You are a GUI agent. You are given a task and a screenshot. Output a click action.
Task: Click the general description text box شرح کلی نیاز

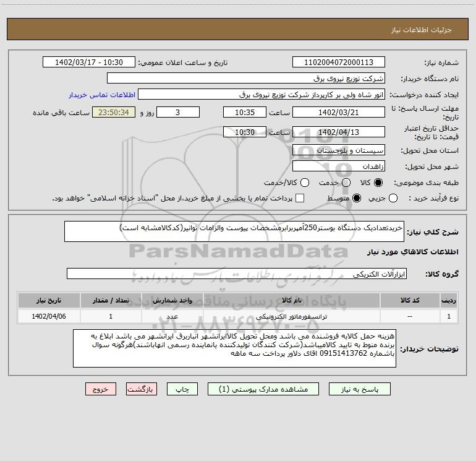(x=234, y=231)
